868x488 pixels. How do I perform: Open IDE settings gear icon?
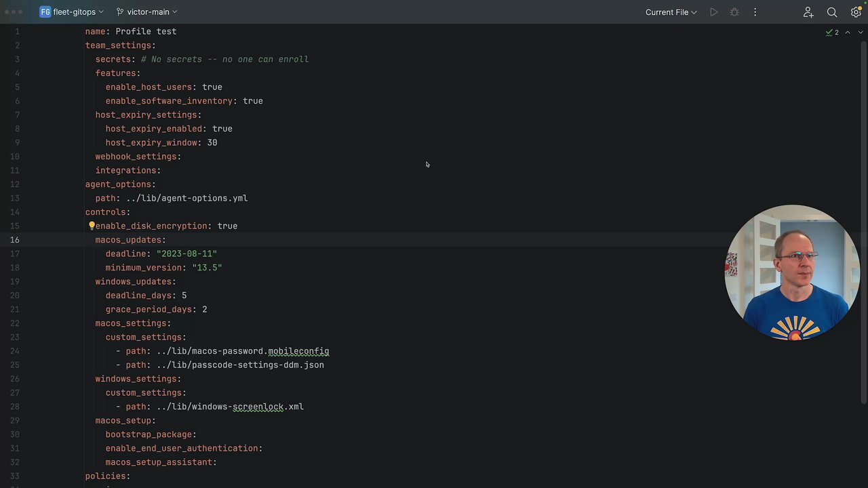point(856,12)
